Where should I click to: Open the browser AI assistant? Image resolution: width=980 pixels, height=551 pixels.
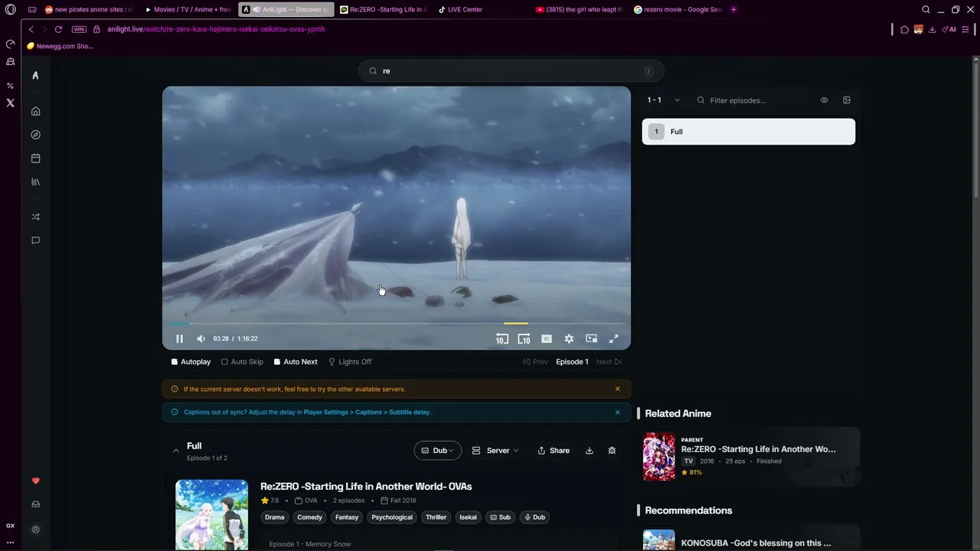pos(949,29)
